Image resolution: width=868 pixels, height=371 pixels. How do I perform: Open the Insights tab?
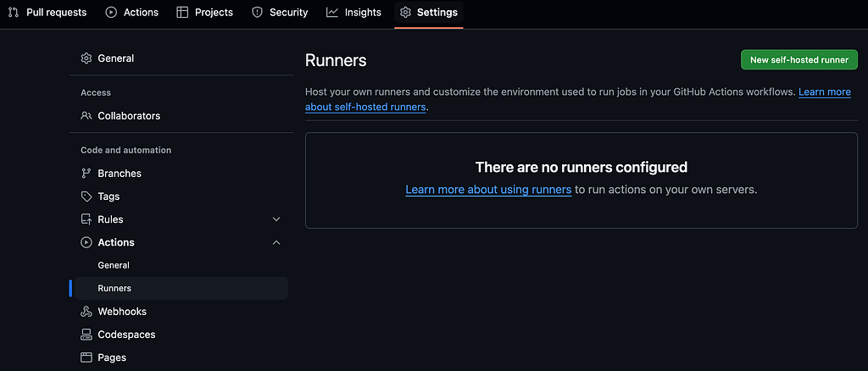pyautogui.click(x=353, y=12)
